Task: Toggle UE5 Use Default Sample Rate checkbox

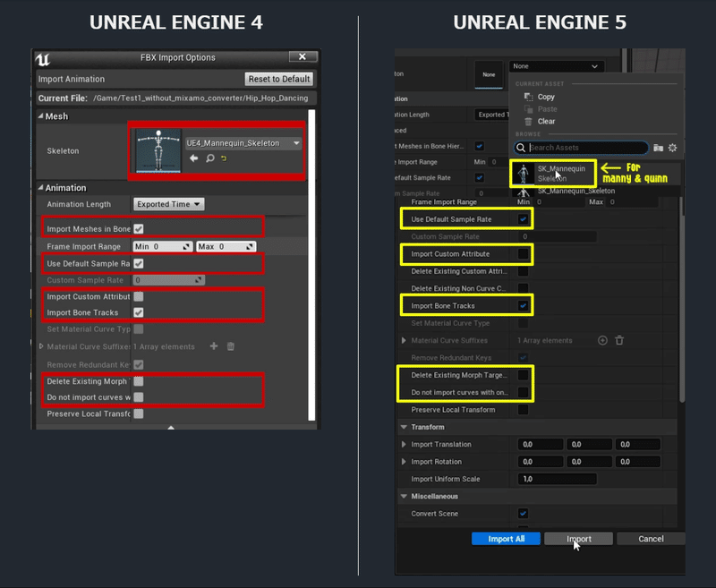Action: pyautogui.click(x=524, y=219)
